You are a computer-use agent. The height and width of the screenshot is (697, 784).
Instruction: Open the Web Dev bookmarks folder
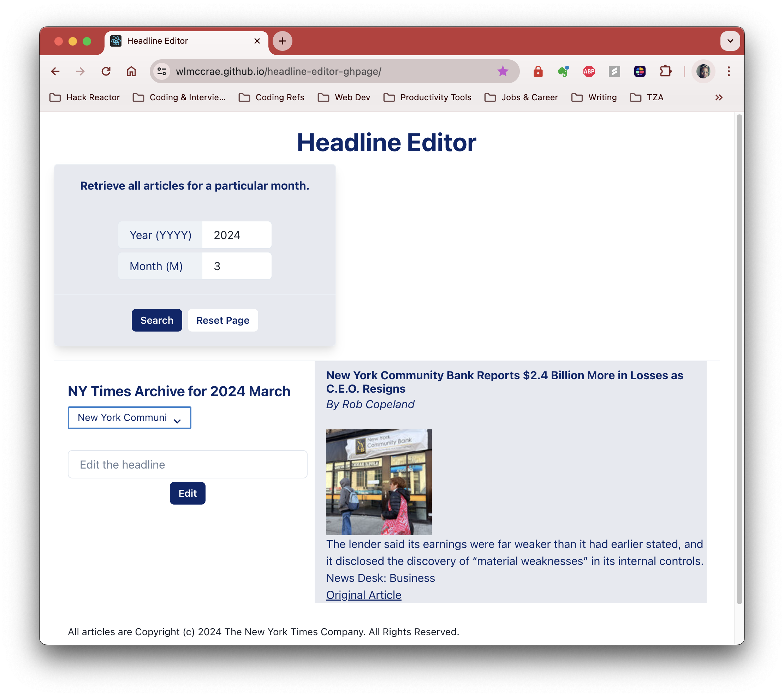tap(344, 97)
